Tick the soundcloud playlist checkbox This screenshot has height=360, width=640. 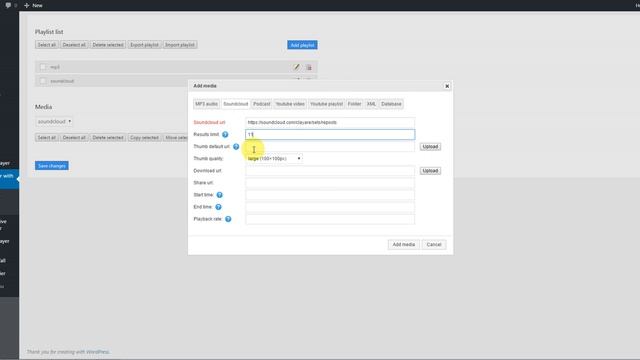(x=43, y=81)
